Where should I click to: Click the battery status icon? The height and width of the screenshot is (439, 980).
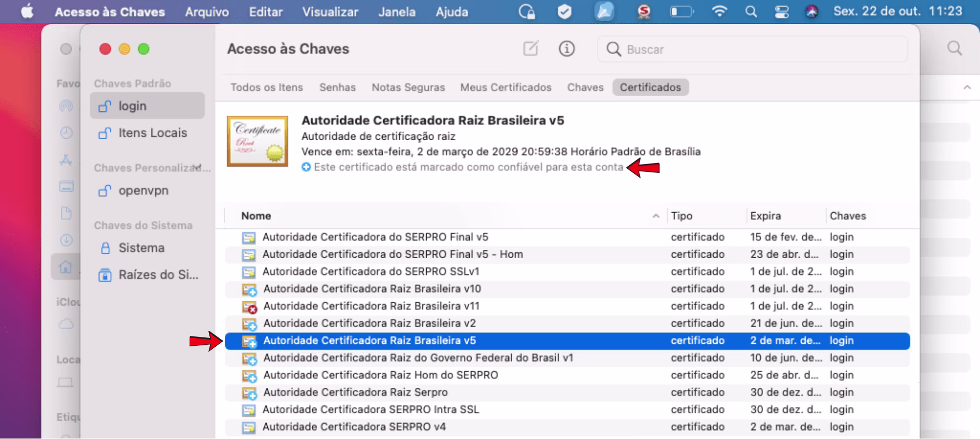682,11
